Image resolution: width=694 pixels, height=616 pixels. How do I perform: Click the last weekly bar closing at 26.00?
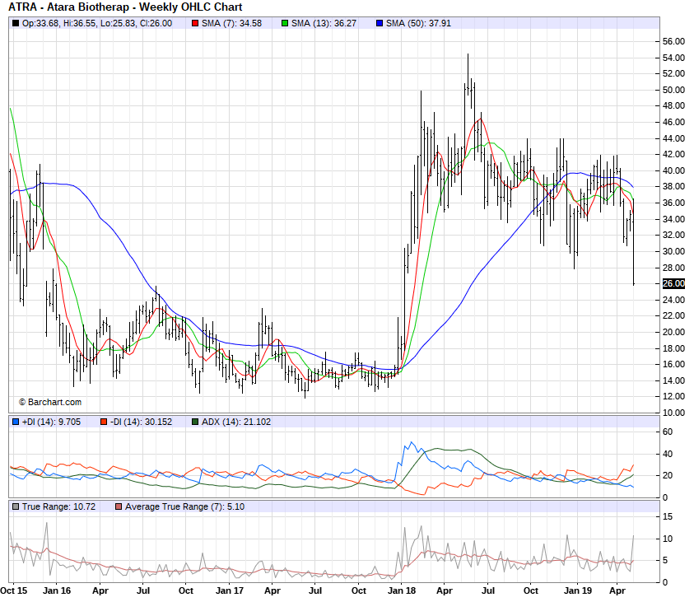click(634, 241)
